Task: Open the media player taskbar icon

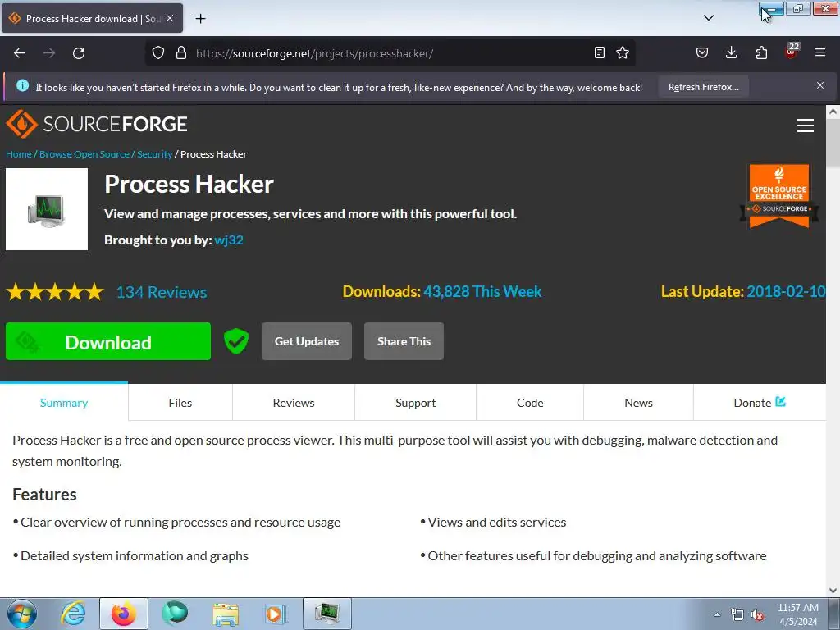Action: [276, 614]
